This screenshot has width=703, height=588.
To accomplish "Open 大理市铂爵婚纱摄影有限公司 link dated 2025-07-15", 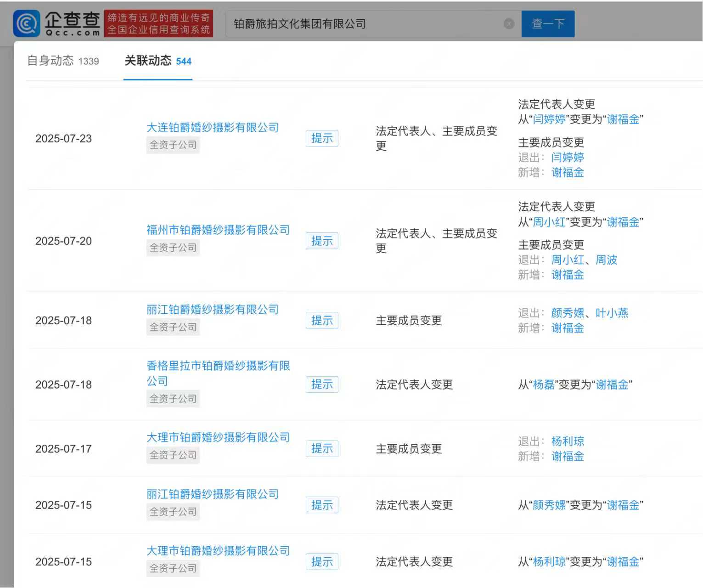I will [x=218, y=550].
